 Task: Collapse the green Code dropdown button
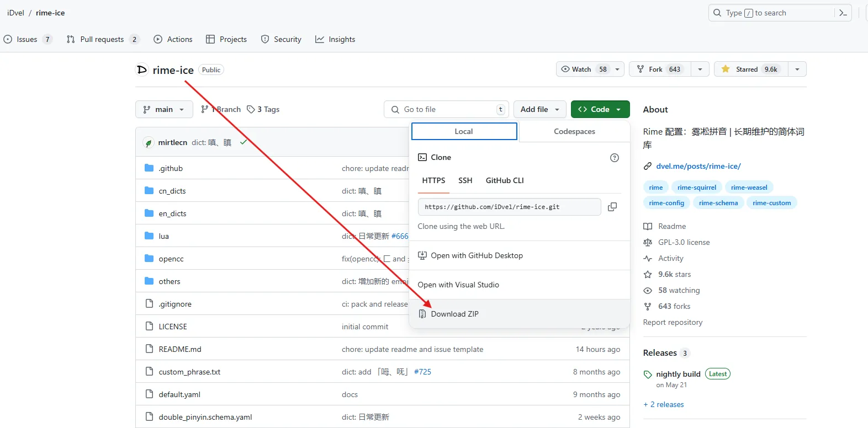point(600,109)
